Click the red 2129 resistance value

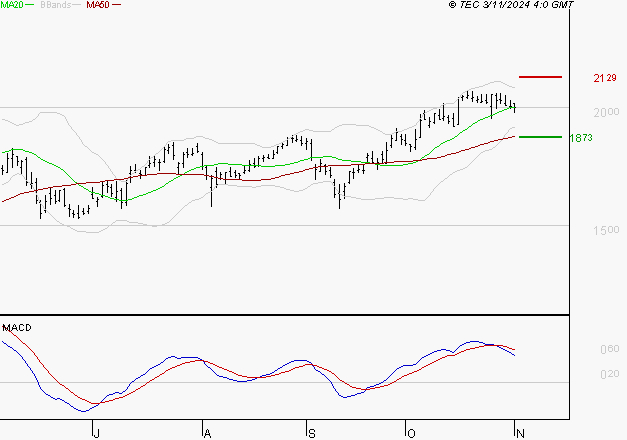pyautogui.click(x=605, y=78)
